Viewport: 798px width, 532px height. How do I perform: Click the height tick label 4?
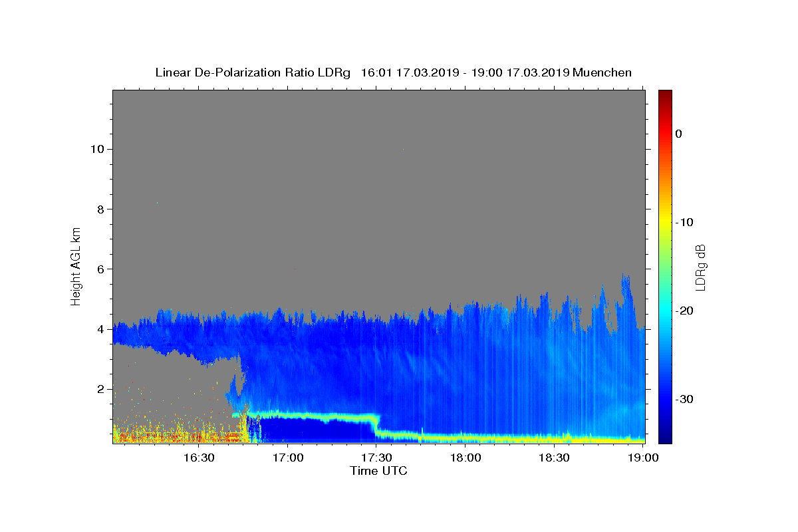pos(99,329)
